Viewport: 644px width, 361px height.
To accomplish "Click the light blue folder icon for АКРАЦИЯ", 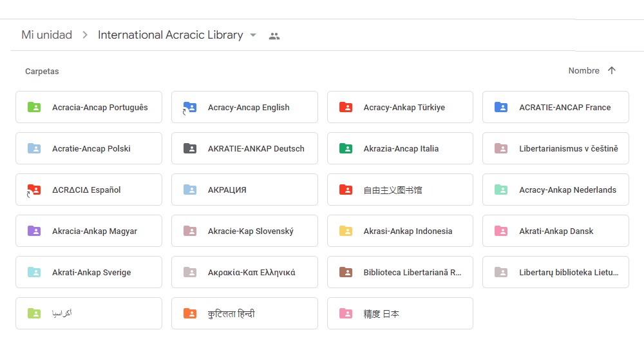I will click(190, 190).
